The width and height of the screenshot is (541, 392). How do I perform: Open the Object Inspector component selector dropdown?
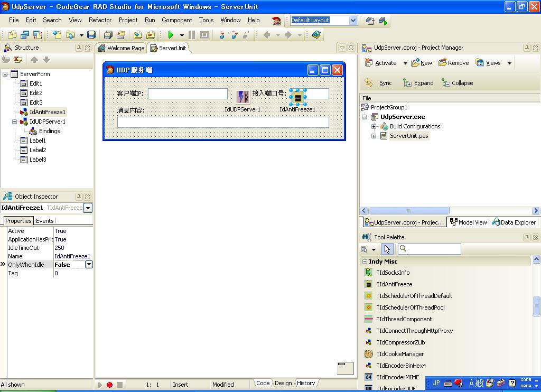(88, 208)
